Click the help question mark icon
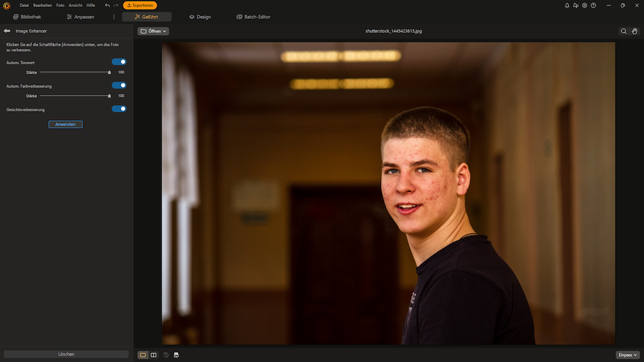644x362 pixels. coord(593,5)
